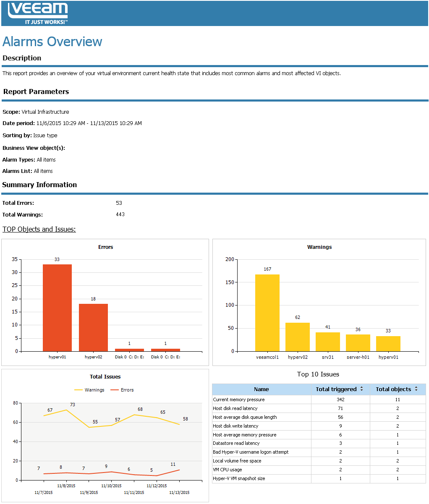
Task: Click the Top 10 Issues heading
Action: (x=318, y=374)
